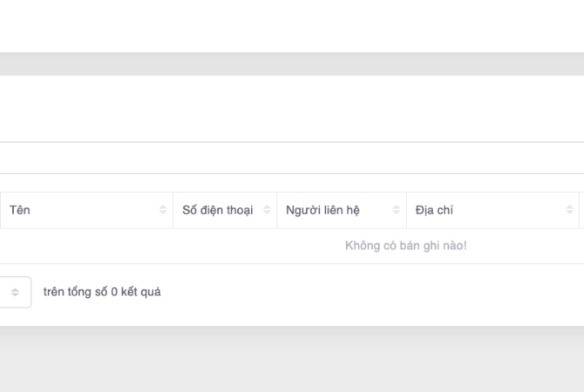This screenshot has width=584, height=392.
Task: Click the 'trên tổng số 0 kết quả' text
Action: (x=102, y=293)
